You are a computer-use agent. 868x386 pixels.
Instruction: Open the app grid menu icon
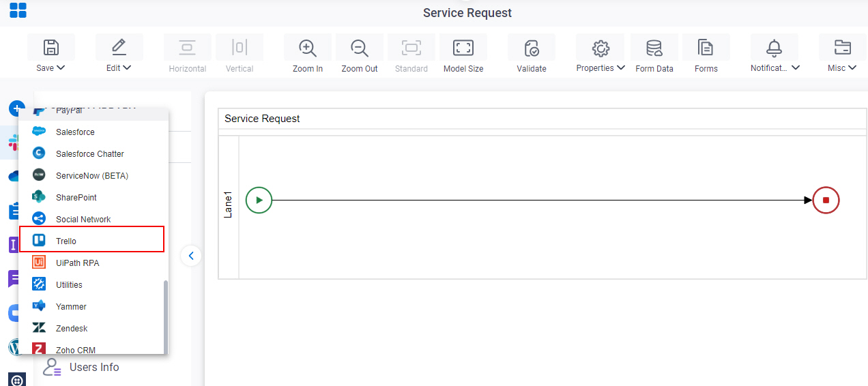[x=18, y=10]
